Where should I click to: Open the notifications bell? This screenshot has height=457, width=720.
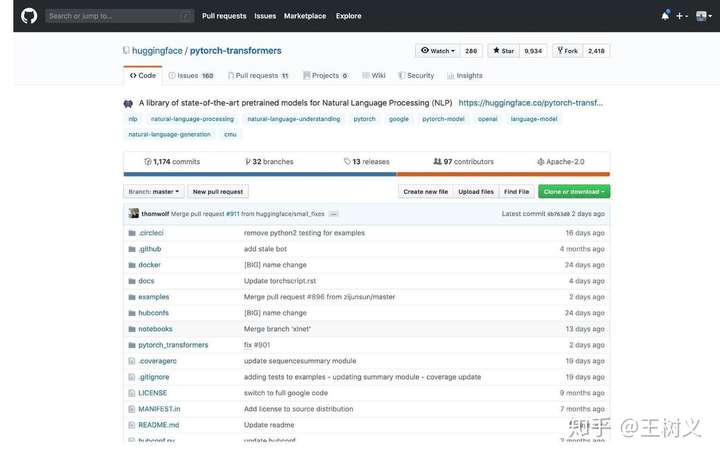[665, 16]
